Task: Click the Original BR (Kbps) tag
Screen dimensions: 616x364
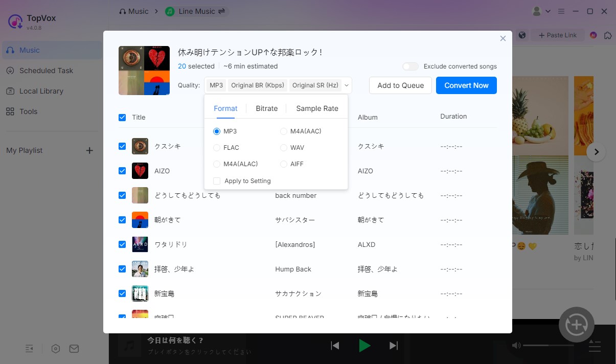Action: click(258, 85)
